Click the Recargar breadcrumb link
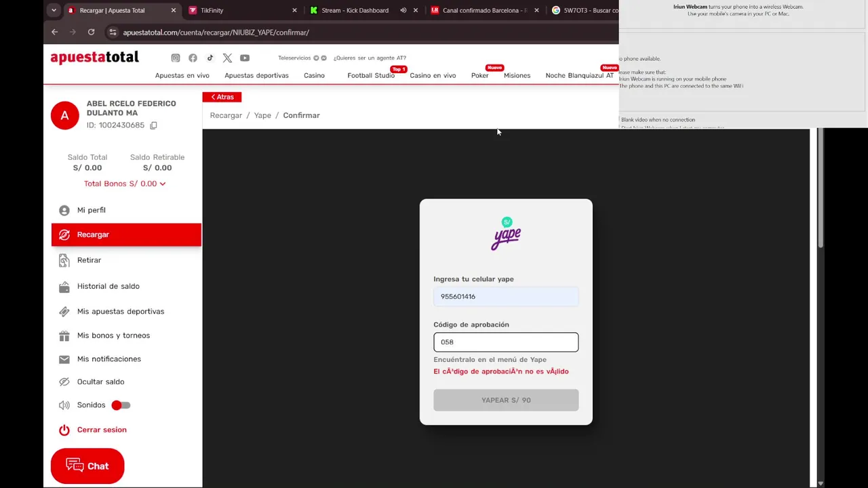The width and height of the screenshot is (868, 488). click(x=226, y=115)
